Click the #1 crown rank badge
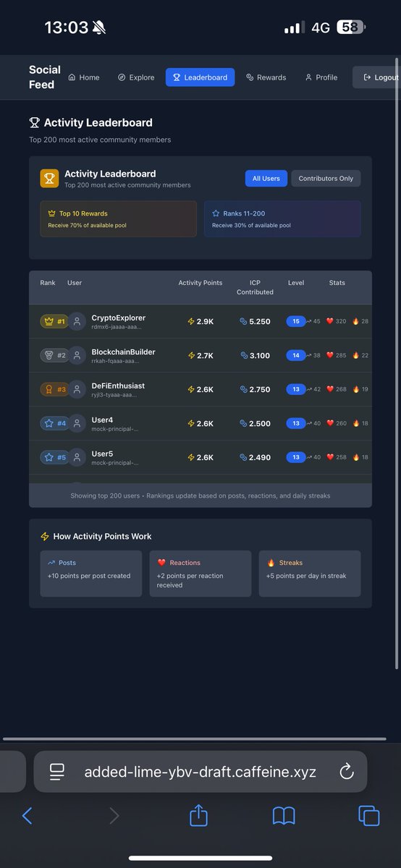Viewport: 401px width, 868px height. click(x=54, y=321)
